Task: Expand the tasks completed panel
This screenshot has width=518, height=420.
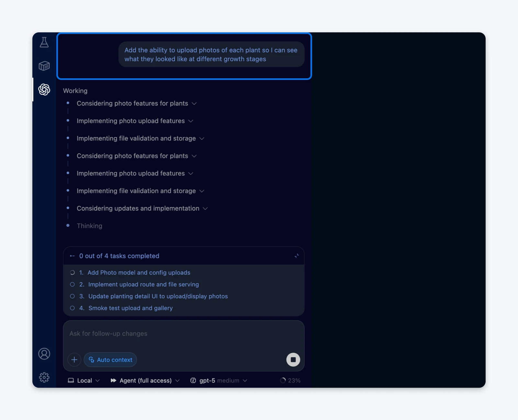Action: [297, 256]
